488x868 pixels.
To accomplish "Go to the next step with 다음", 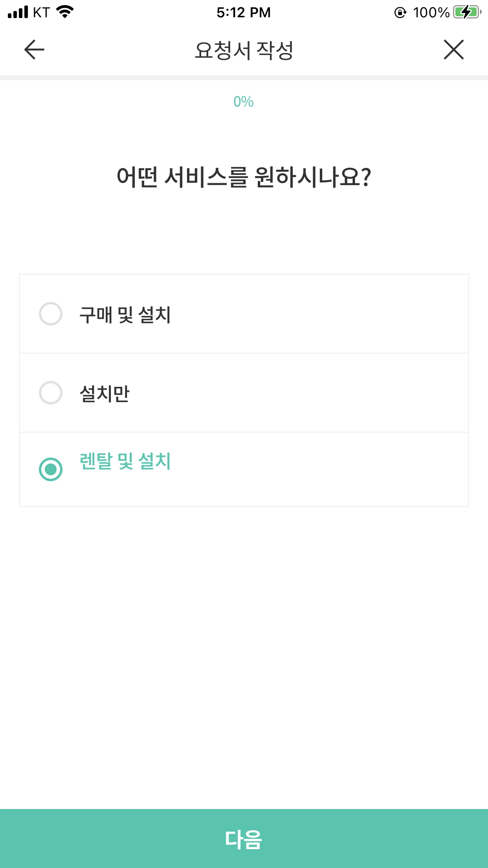I will [x=244, y=839].
